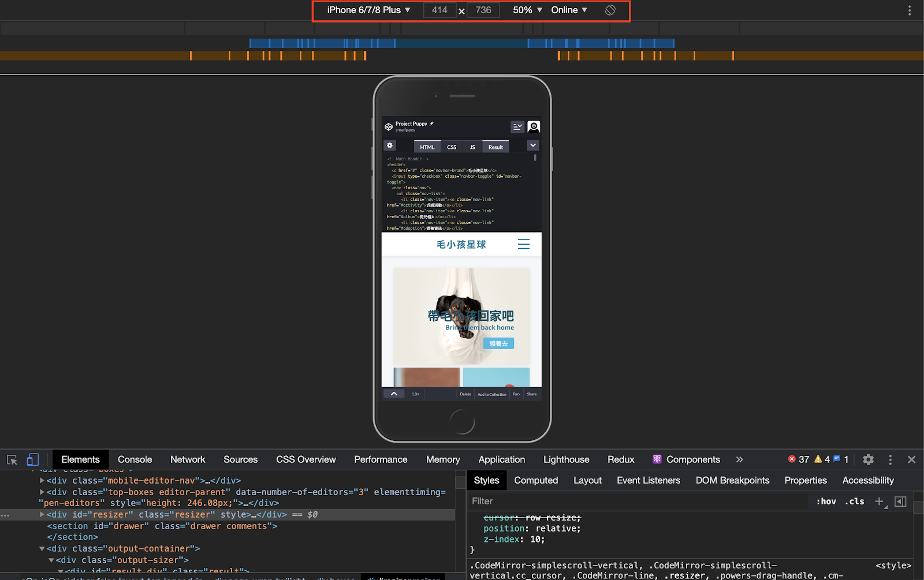Open DevTools settings gear
924x580 pixels.
coord(868,459)
